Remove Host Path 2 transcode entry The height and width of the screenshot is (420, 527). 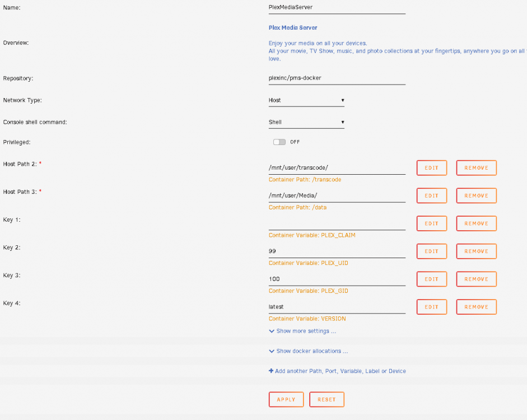(x=476, y=168)
